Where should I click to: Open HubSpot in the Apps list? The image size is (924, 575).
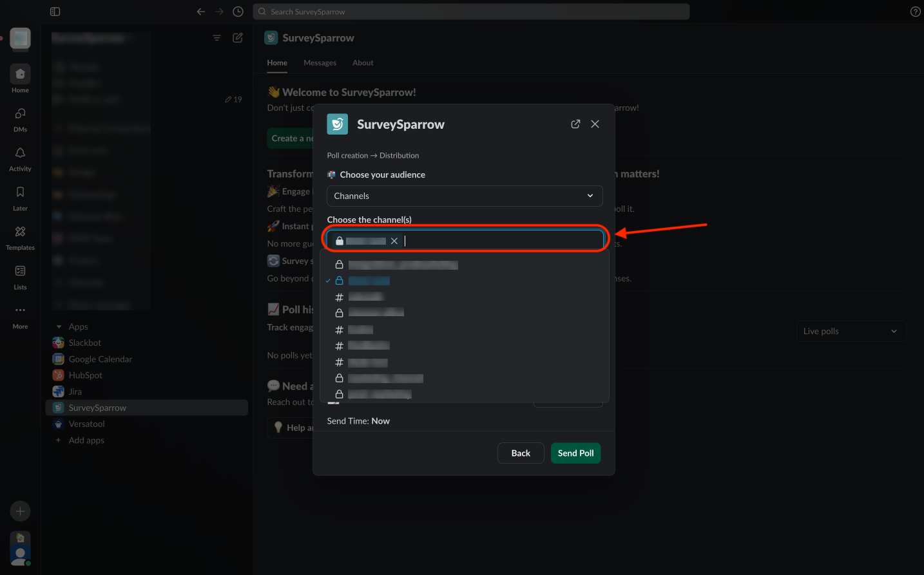(85, 375)
